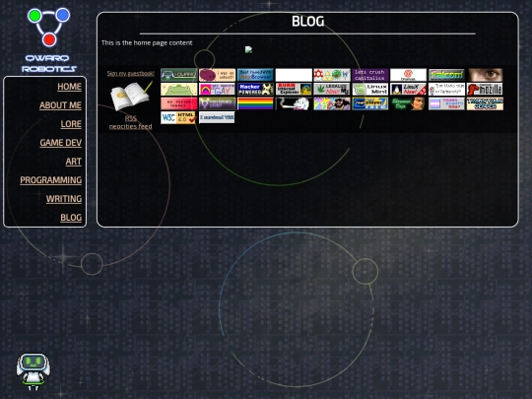Open the LORE section
Viewport: 532px width, 399px height.
pos(71,124)
